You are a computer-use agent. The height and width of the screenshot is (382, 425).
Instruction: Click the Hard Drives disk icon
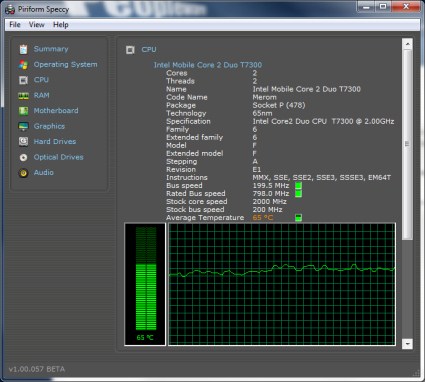(x=23, y=142)
